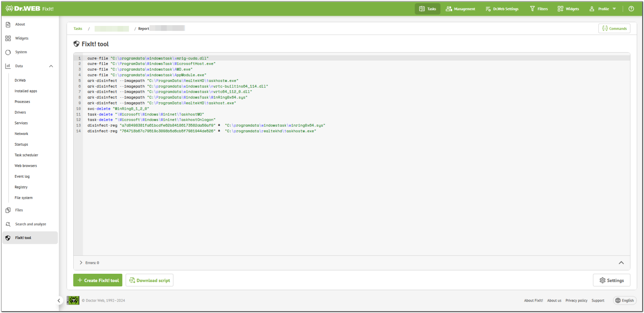
Task: Open Dr.Web Settings in top bar
Action: pos(502,9)
